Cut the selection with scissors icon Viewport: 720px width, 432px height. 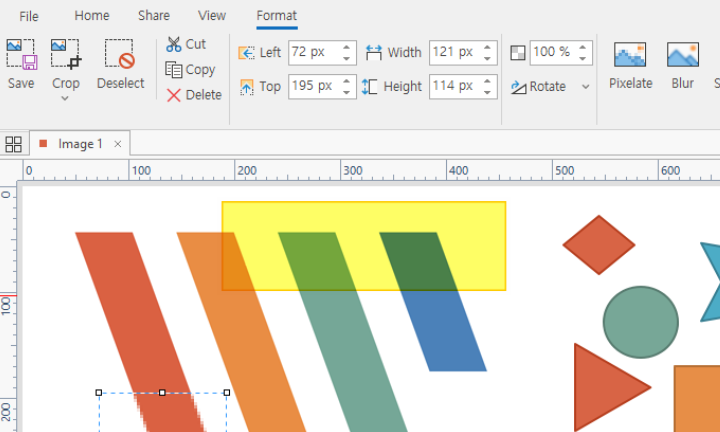coord(187,44)
